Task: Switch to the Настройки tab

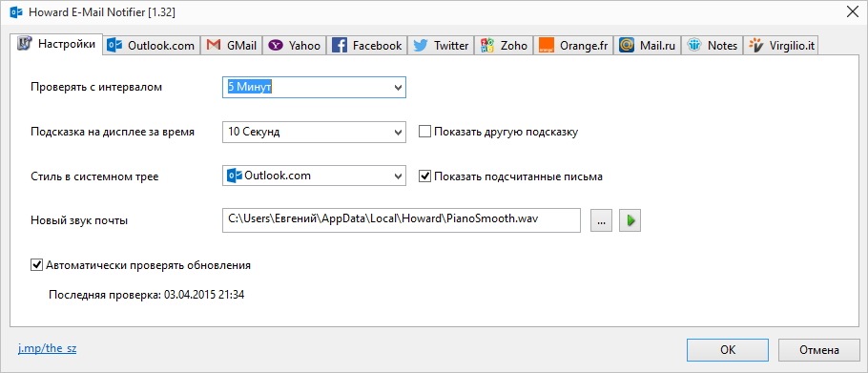Action: (56, 44)
